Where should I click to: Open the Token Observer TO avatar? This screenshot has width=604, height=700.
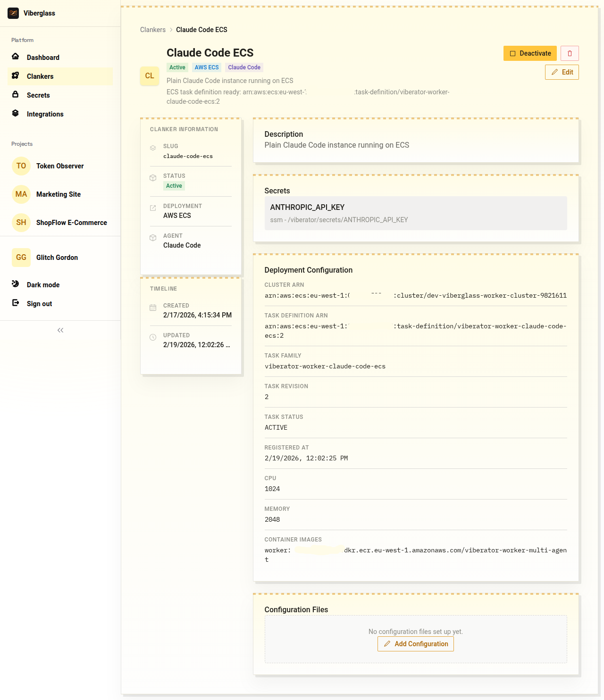click(21, 166)
